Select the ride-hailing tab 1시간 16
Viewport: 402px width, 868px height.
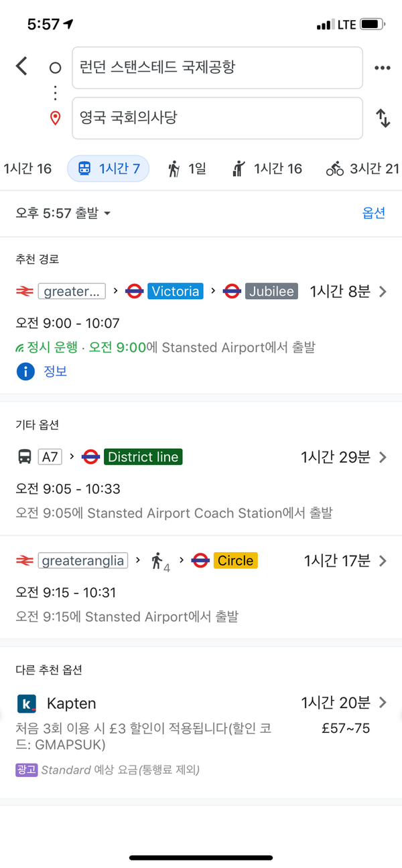pos(267,169)
